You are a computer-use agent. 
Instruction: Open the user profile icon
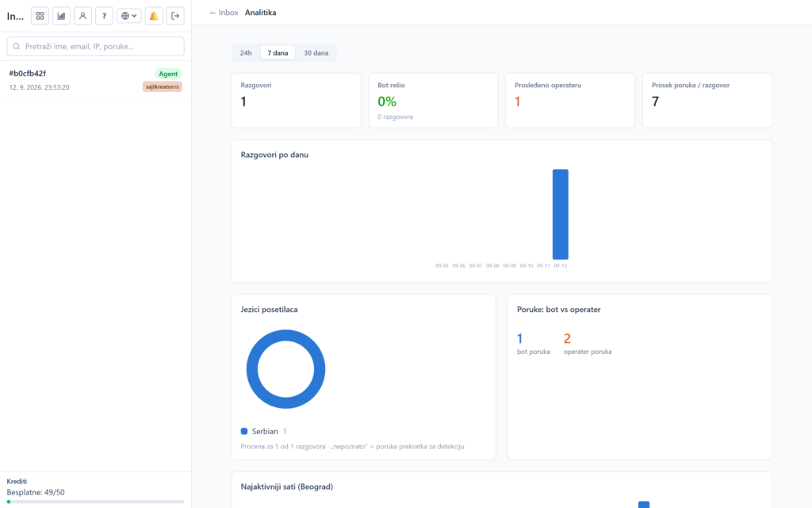click(x=82, y=16)
